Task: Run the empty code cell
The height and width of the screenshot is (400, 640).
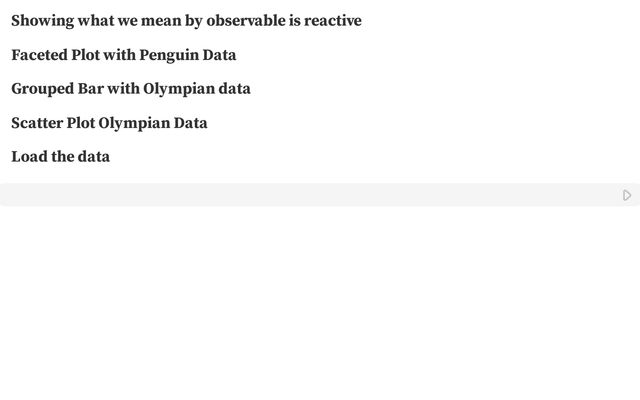Action: pos(627,195)
